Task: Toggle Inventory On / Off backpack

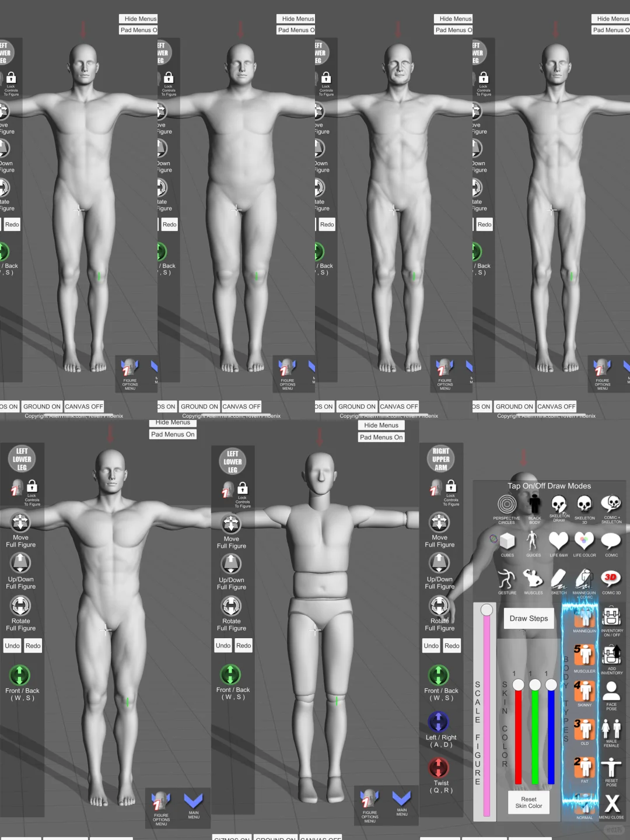Action: tap(611, 617)
